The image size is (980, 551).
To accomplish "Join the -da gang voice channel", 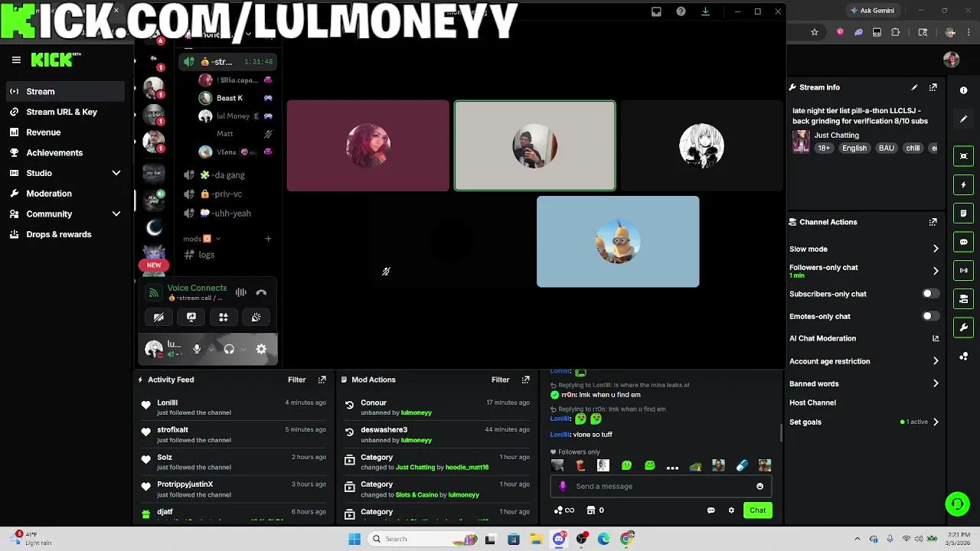I will 227,175.
